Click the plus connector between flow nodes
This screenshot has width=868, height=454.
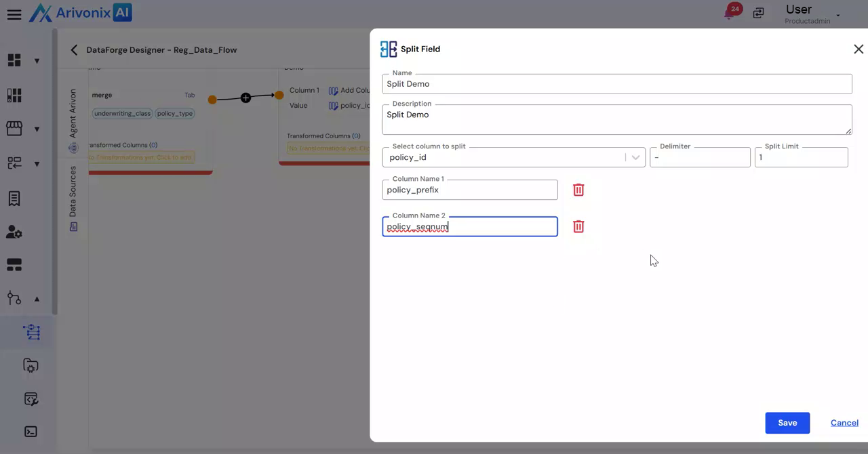tap(245, 98)
